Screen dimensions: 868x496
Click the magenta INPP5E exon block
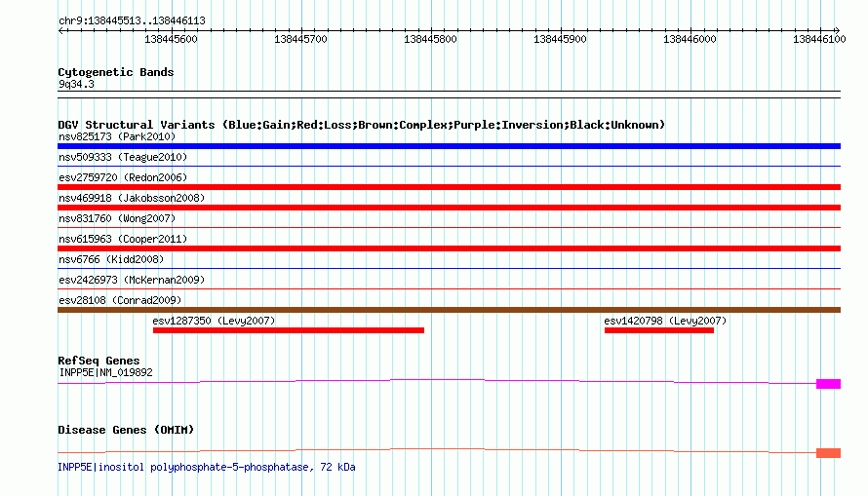pos(828,384)
